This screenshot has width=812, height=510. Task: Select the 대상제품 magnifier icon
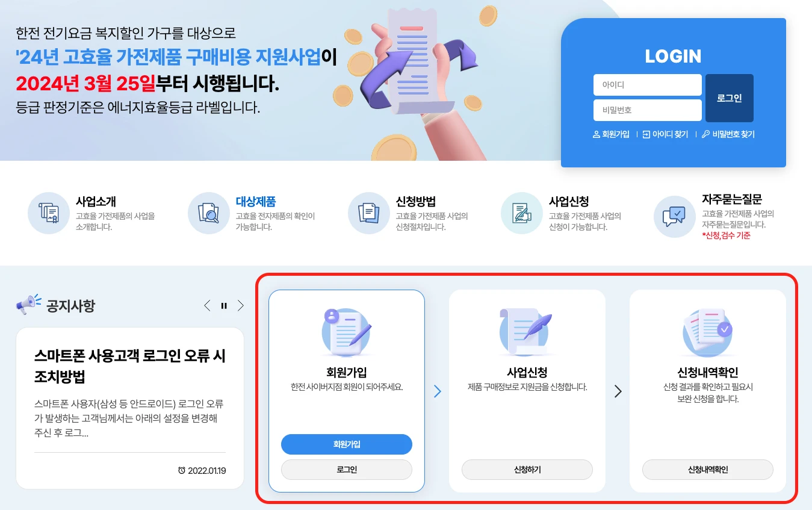209,213
